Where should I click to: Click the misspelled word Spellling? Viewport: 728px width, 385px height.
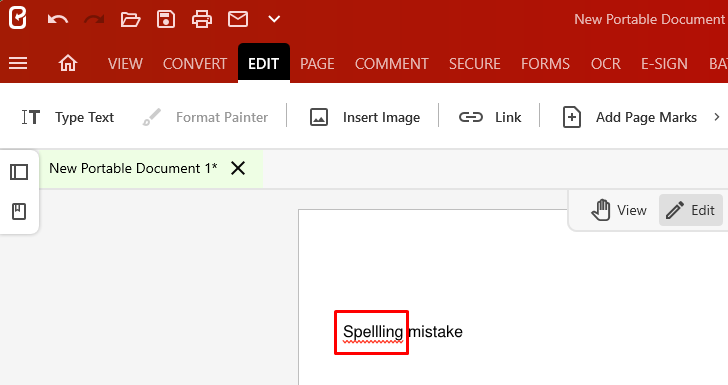tap(373, 332)
